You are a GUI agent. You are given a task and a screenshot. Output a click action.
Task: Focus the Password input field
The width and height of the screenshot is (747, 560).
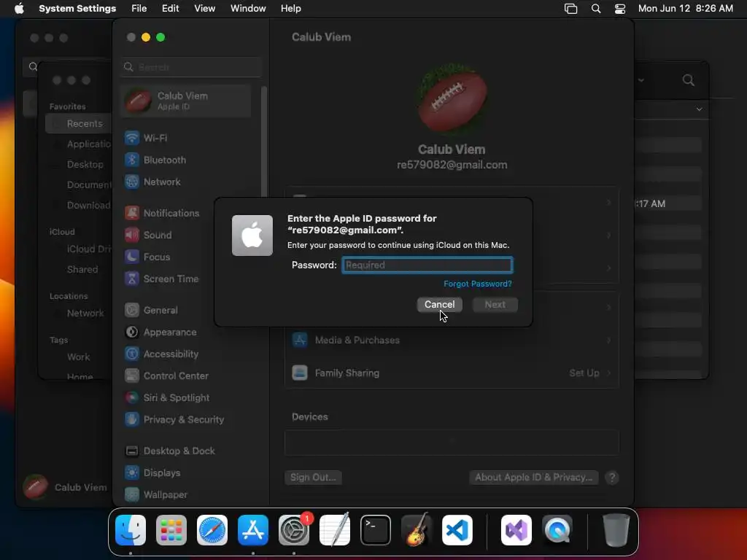(427, 265)
